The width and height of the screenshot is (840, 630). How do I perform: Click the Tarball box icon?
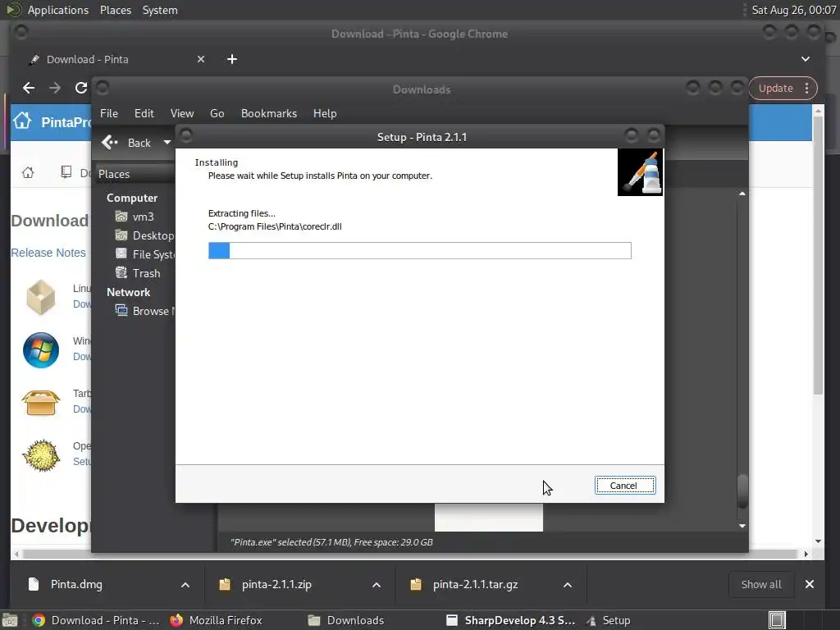(x=41, y=403)
